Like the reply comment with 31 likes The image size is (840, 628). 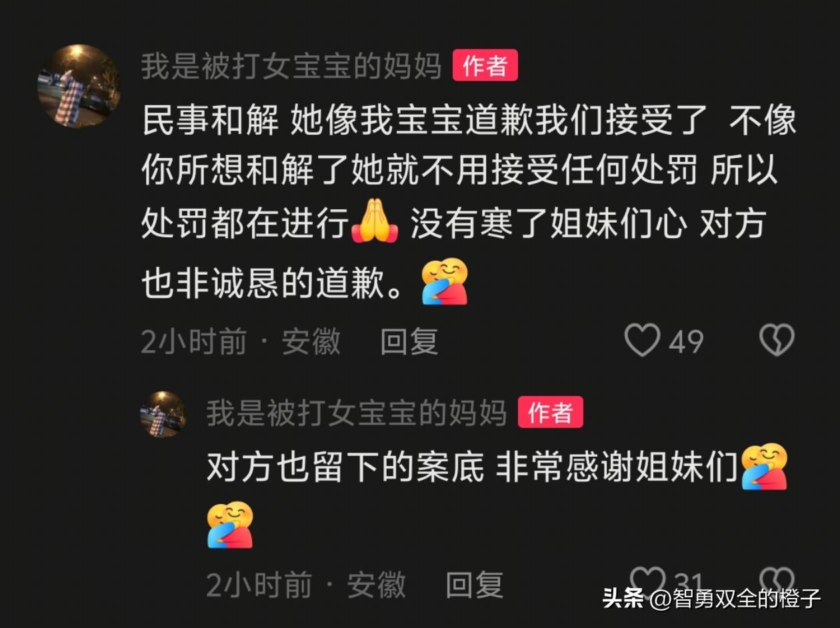[x=648, y=581]
